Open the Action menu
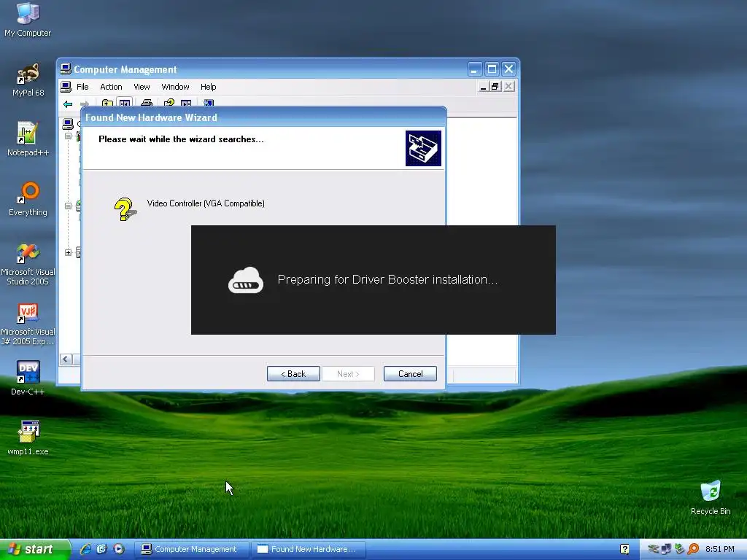Viewport: 747px width, 560px height. (x=111, y=87)
